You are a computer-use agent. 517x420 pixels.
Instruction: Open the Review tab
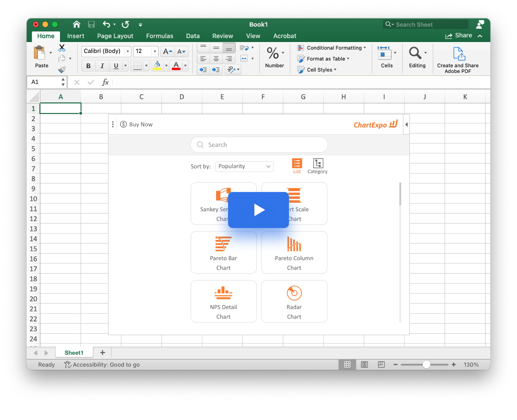click(223, 36)
